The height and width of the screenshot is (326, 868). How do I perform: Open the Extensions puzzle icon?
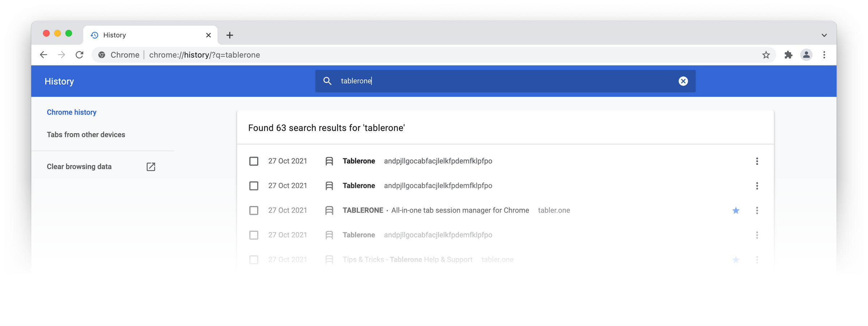tap(788, 55)
